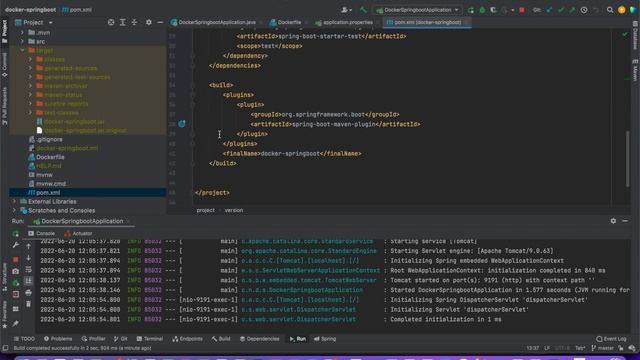Open the Actuator tab in Run panel

78,233
